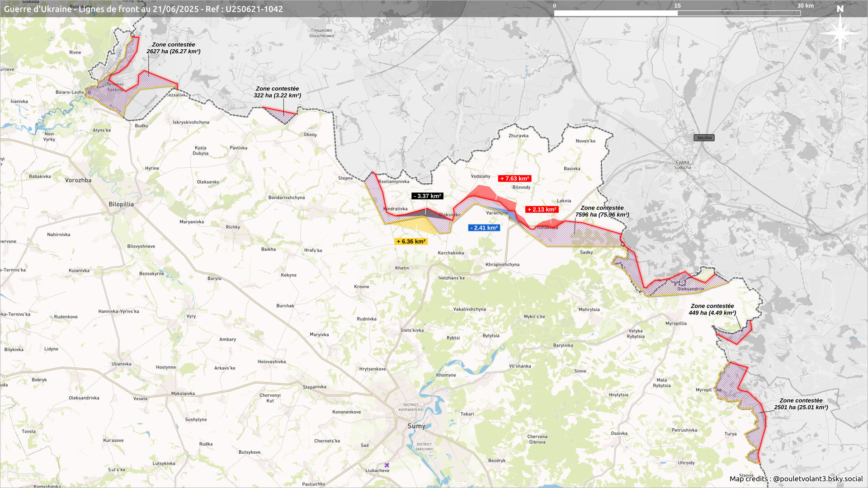Click the Khotin' village label
The image size is (868, 488).
(402, 268)
